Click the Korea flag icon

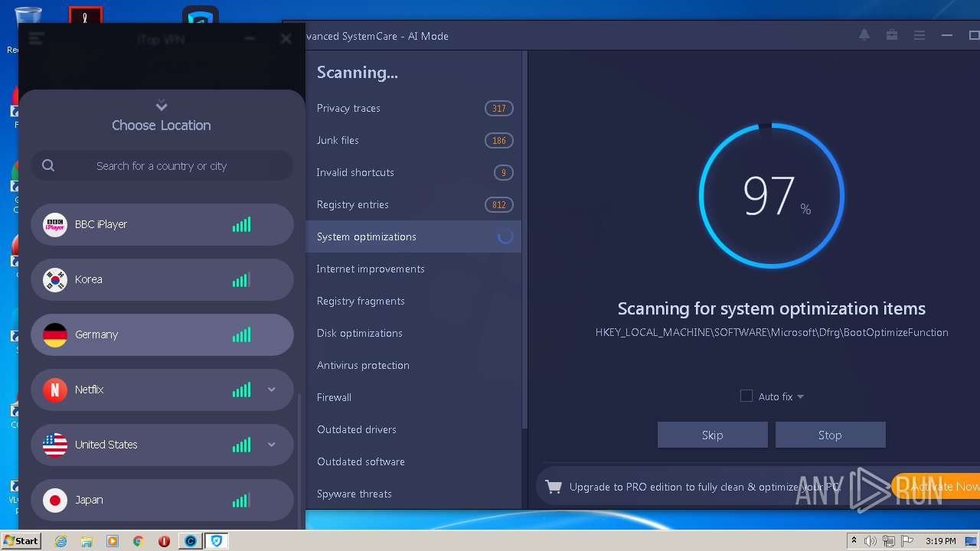[55, 279]
